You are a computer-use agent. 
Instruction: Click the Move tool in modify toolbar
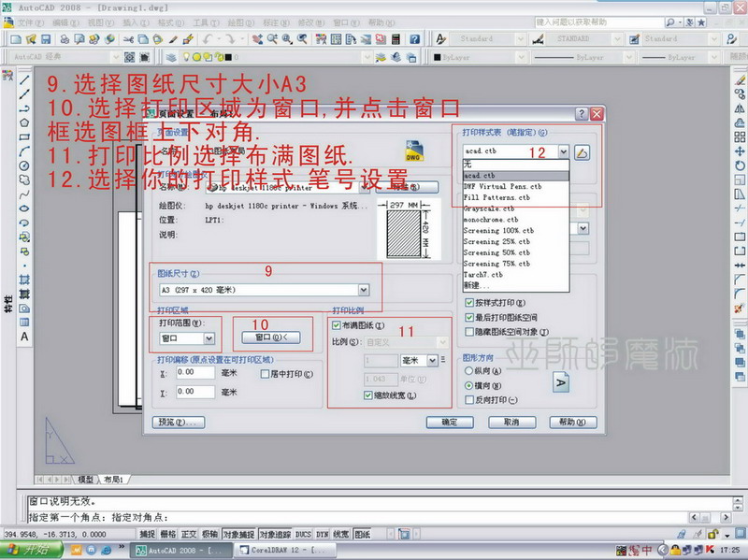(x=740, y=151)
